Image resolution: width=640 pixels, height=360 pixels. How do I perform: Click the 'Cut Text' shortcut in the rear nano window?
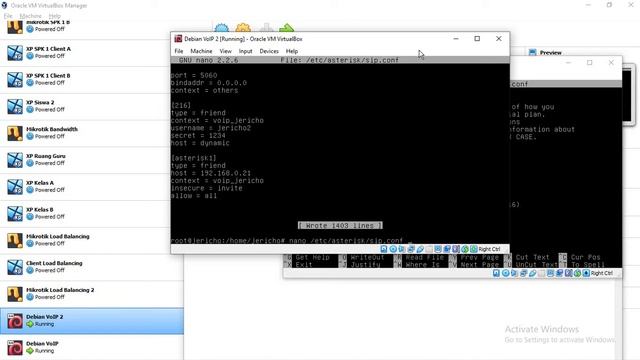point(533,257)
